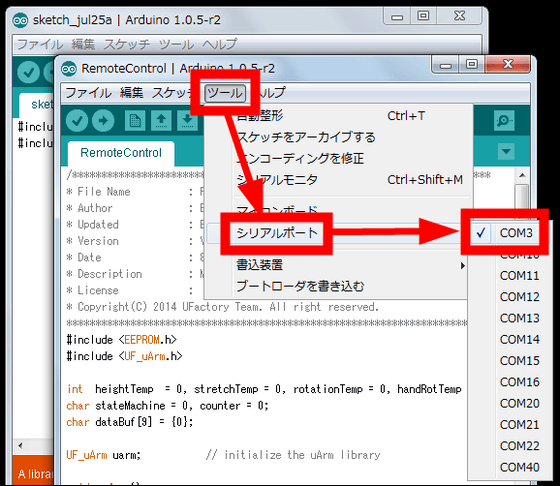The height and width of the screenshot is (486, 560).
Task: Open the ヘルプ menu in RemoteControl window
Action: pos(272,93)
